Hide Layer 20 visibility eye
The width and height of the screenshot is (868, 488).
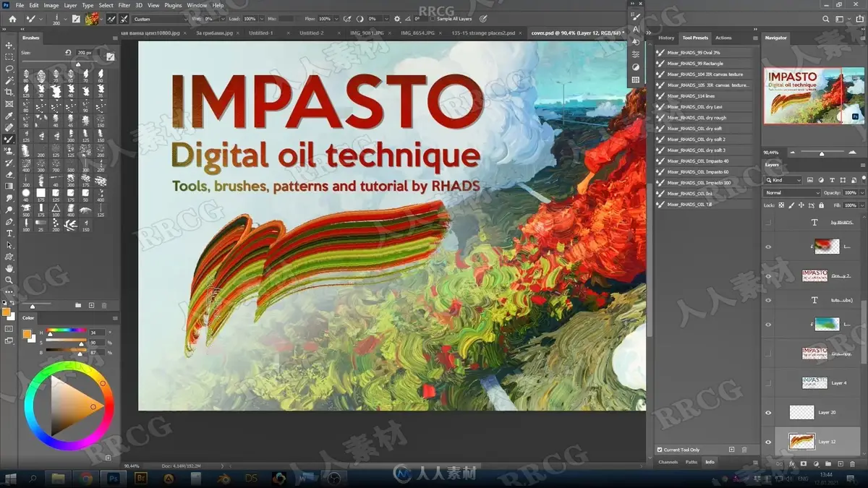click(768, 413)
